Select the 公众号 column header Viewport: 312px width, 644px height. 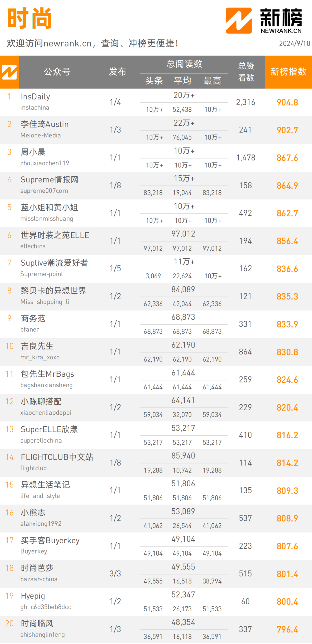[x=57, y=71]
